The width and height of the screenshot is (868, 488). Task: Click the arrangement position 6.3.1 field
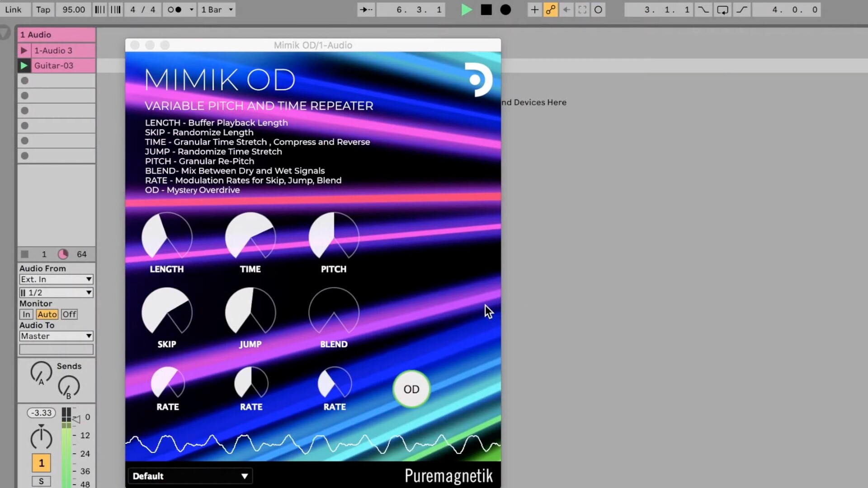click(411, 9)
